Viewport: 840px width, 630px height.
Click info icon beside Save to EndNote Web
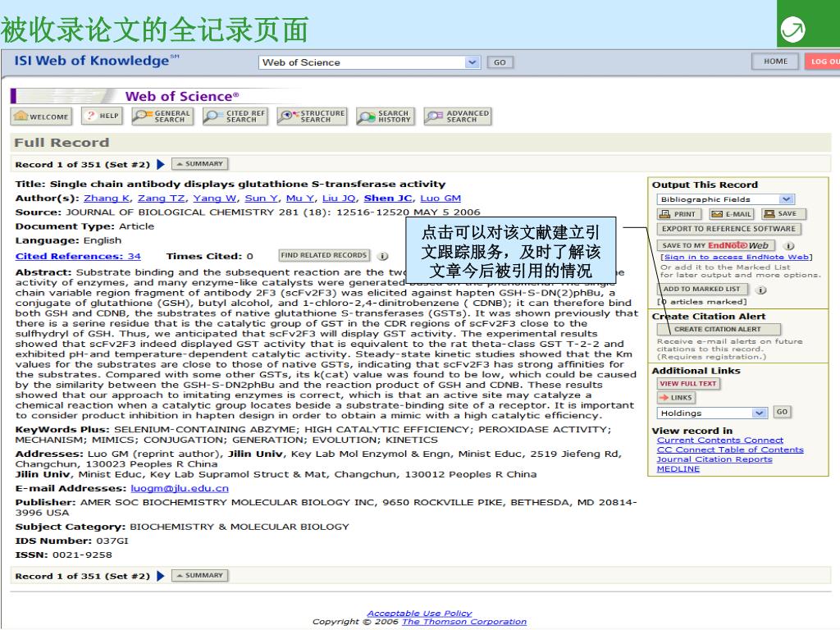coord(788,246)
